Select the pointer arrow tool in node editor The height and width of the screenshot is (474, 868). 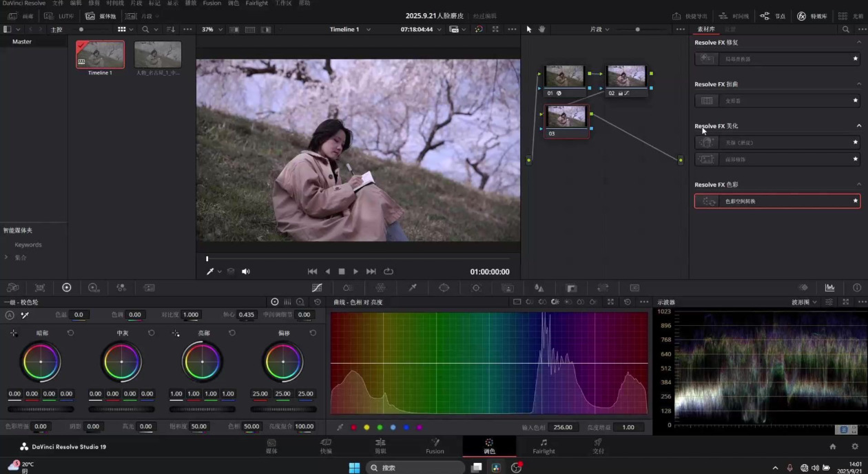pos(529,30)
